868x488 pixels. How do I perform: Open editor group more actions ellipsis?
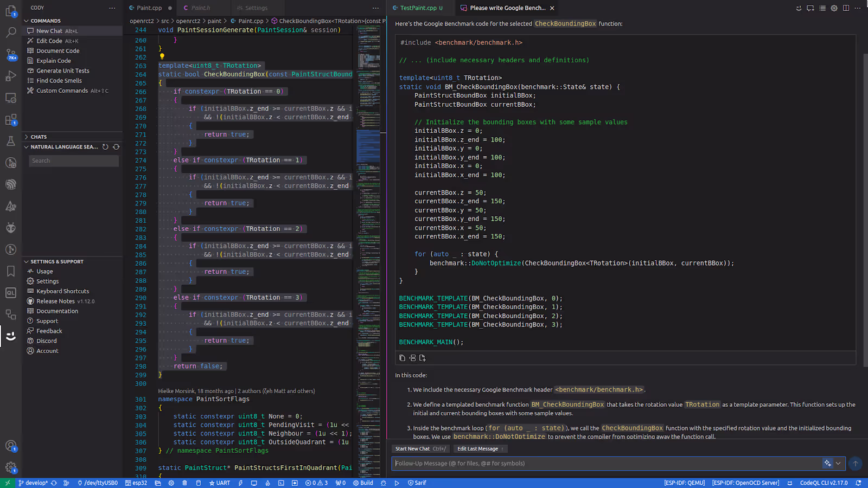coord(375,8)
